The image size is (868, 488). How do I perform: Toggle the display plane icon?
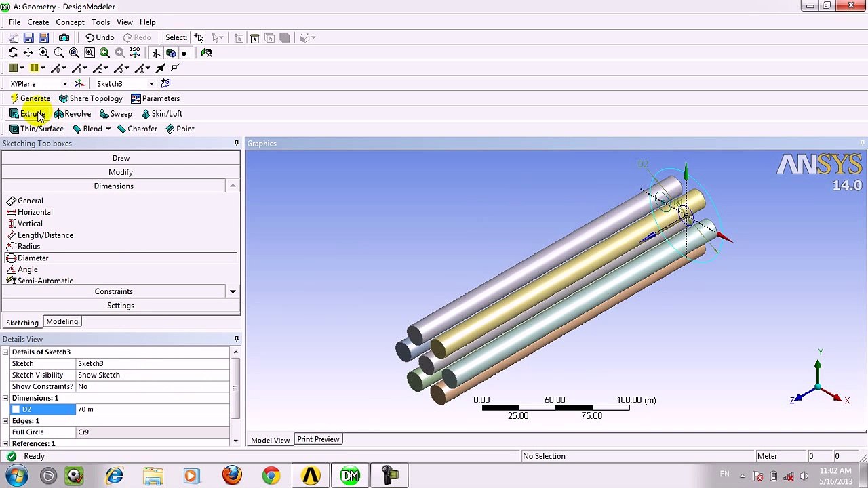[155, 53]
